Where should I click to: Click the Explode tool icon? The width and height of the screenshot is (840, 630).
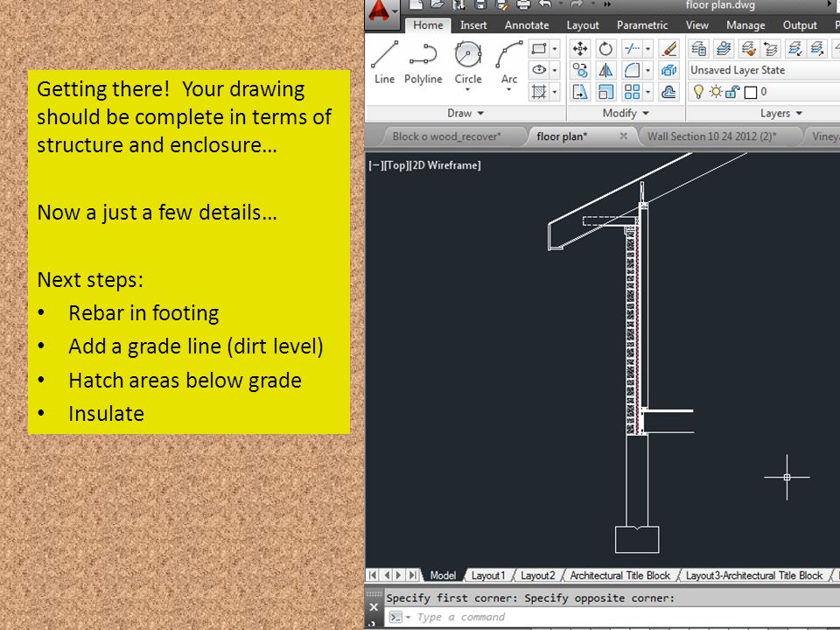pos(669,70)
